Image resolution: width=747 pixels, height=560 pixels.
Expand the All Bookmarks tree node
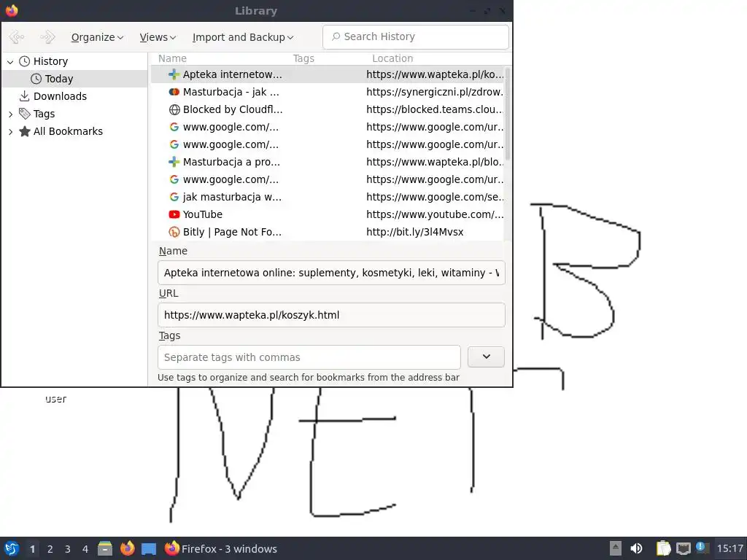click(x=10, y=132)
